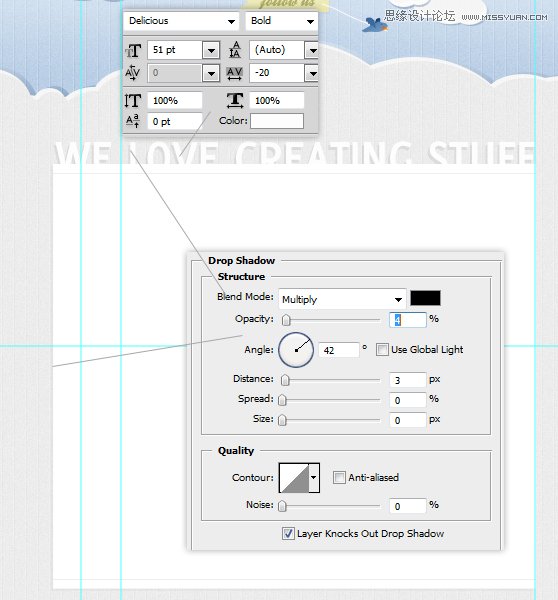Uncheck Layer Knocks Out Drop Shadow
Screen dimensions: 558x600
pyautogui.click(x=288, y=533)
